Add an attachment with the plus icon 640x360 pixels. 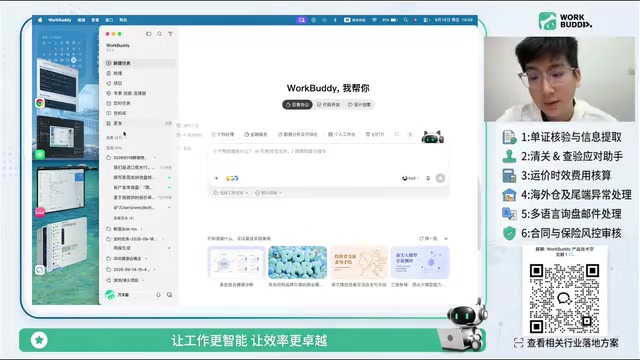pos(216,178)
